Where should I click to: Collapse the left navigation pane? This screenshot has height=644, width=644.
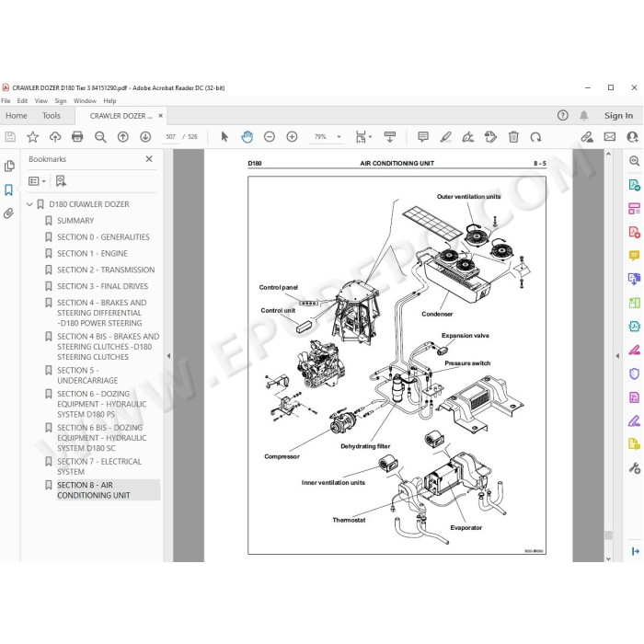168,356
